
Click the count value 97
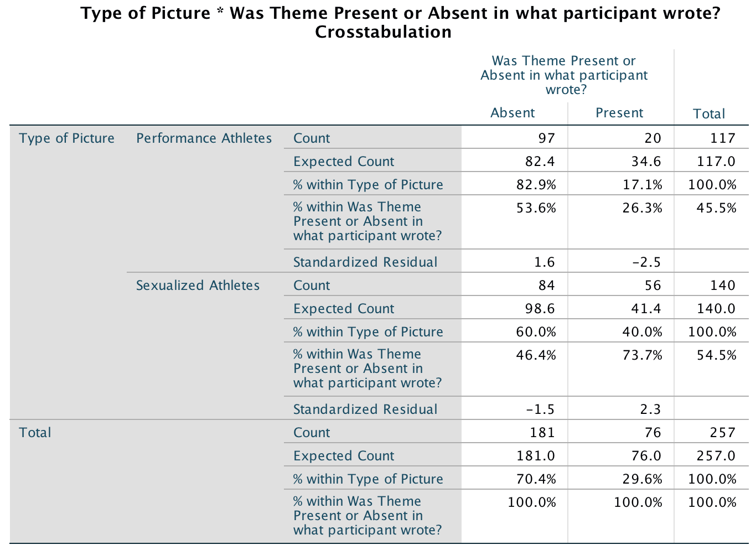coord(546,138)
